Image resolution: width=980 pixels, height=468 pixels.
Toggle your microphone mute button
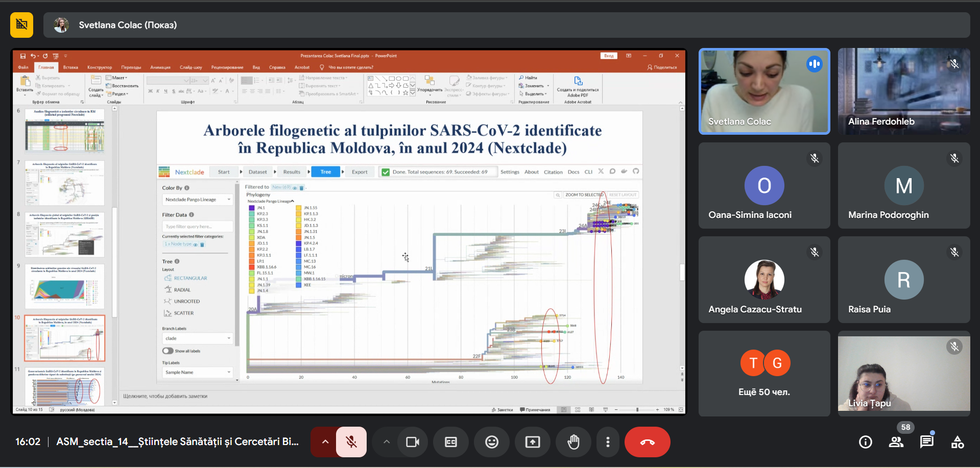[x=351, y=442]
